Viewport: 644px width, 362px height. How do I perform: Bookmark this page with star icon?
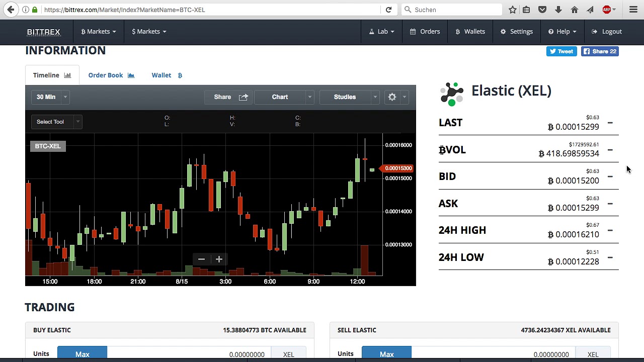[512, 10]
